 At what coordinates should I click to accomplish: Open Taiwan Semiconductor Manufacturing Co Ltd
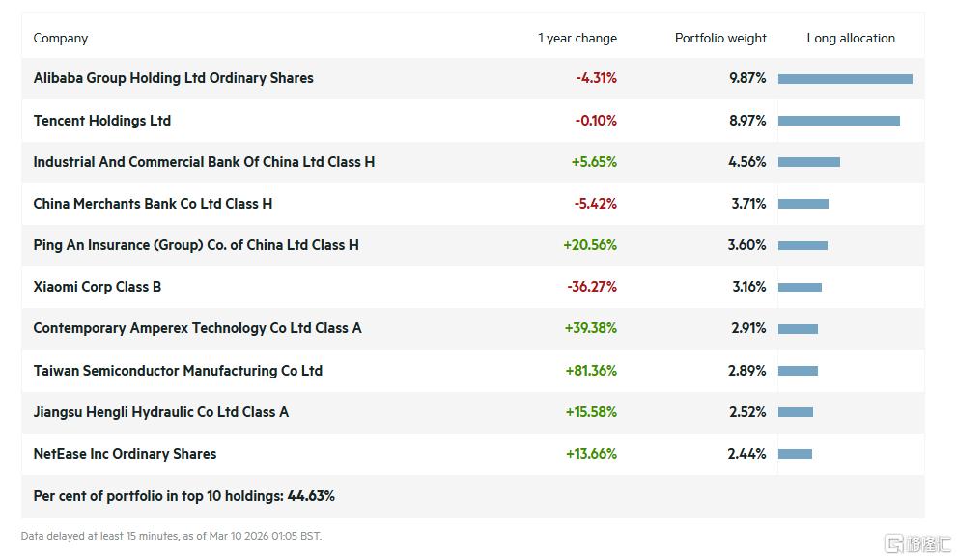[178, 371]
